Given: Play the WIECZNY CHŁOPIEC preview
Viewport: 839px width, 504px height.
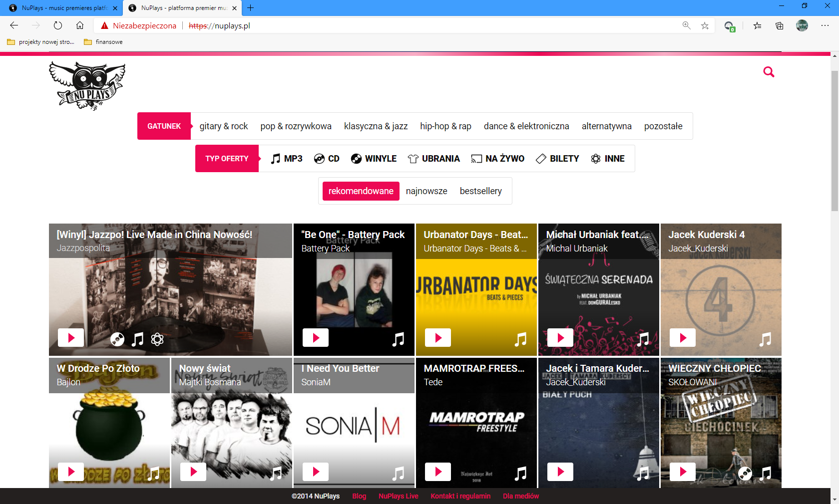Looking at the screenshot, I should (683, 472).
